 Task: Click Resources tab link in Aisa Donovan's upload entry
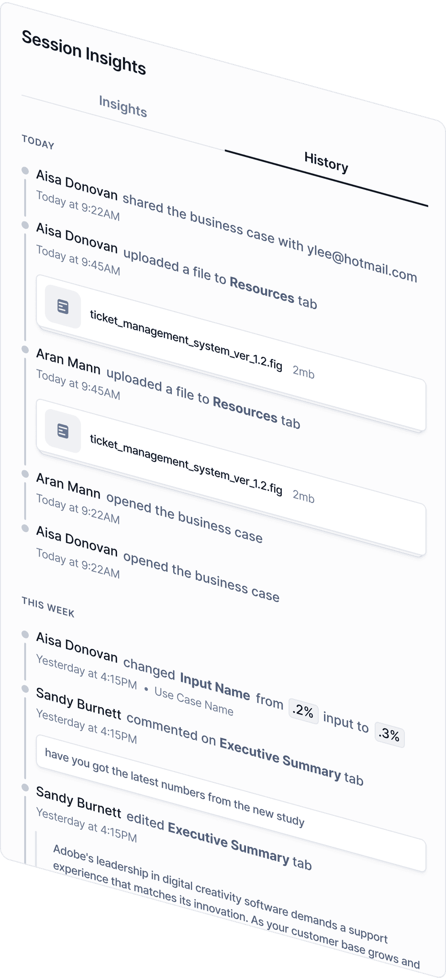[262, 290]
